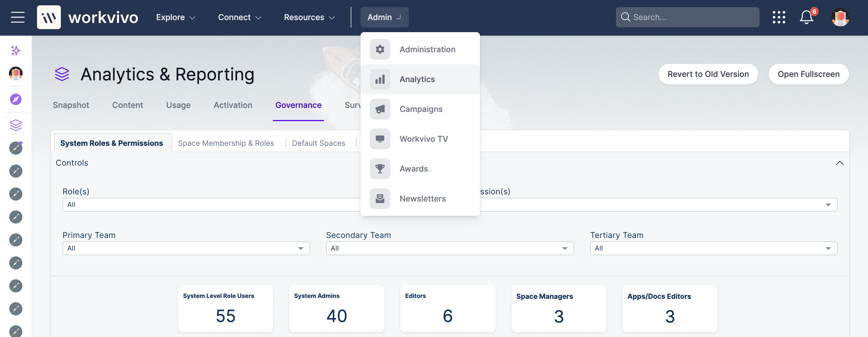Click the notification badge showing 6
Image resolution: width=868 pixels, height=337 pixels.
click(x=814, y=11)
